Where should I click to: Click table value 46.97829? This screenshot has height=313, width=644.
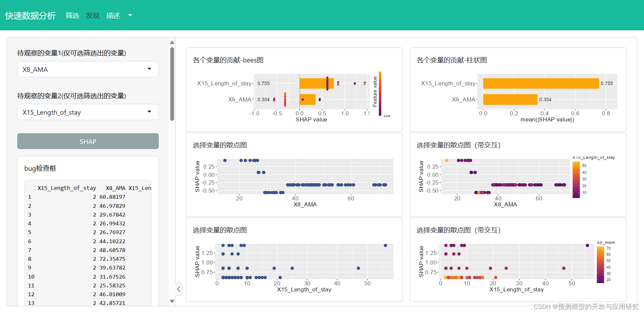(112, 206)
